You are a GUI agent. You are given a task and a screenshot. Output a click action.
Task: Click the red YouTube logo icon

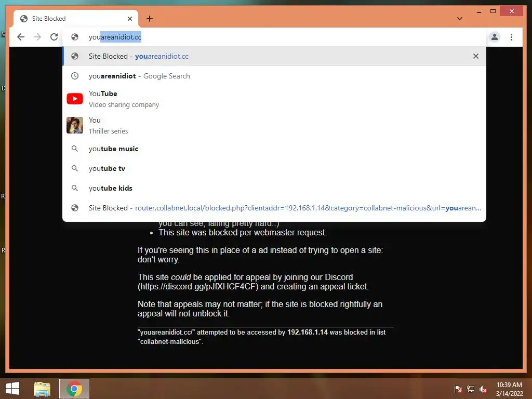pyautogui.click(x=75, y=99)
